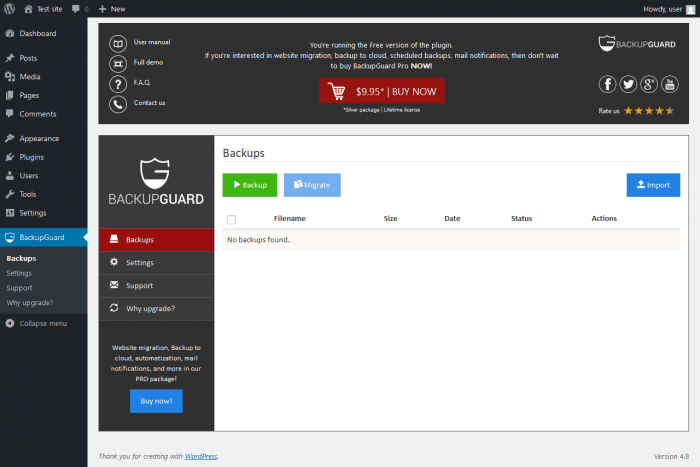
Task: Open BackupGuard YouTube icon
Action: pyautogui.click(x=670, y=84)
